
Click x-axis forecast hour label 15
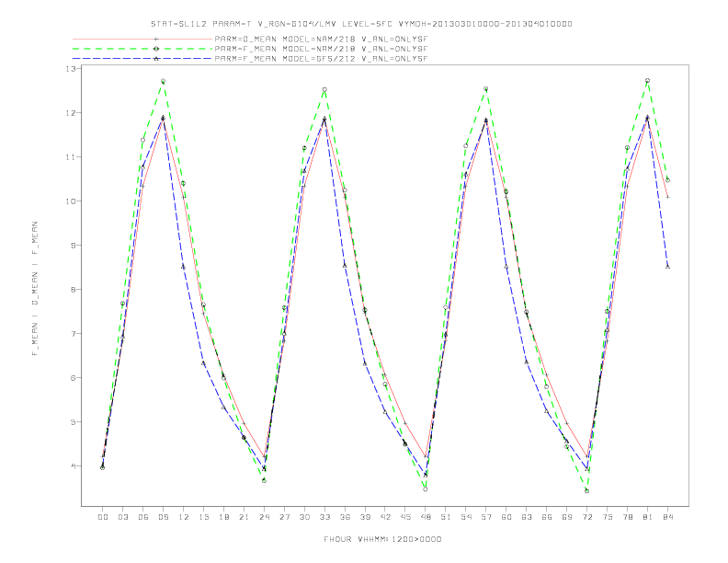(x=203, y=517)
